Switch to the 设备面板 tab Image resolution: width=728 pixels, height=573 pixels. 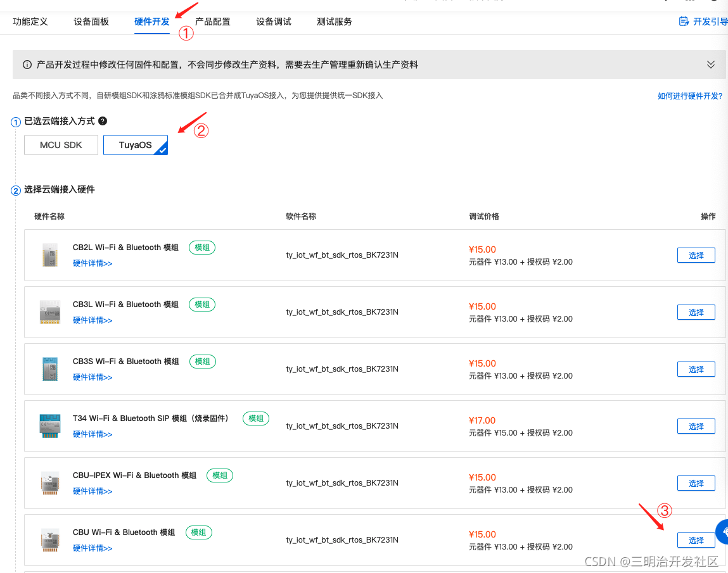pyautogui.click(x=91, y=22)
